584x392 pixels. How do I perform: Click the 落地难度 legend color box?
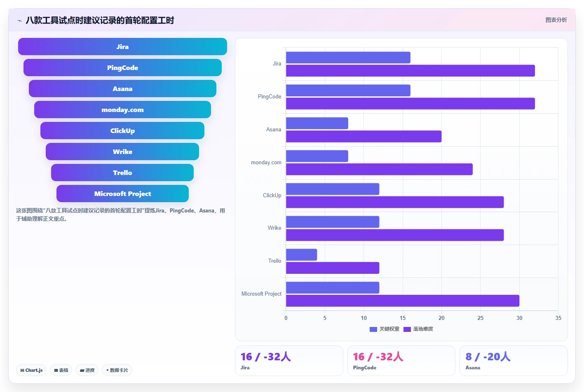click(407, 329)
